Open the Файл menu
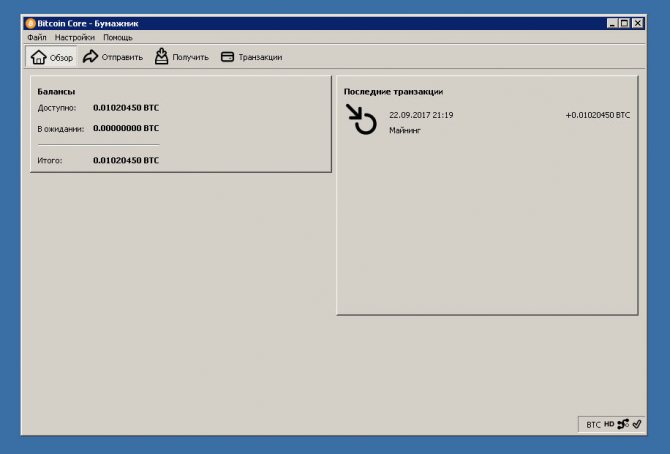 (x=37, y=37)
